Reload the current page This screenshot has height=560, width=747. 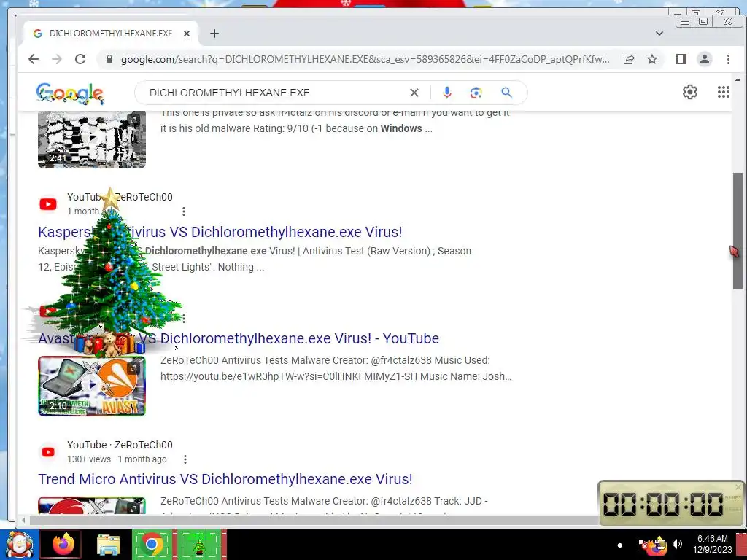click(x=80, y=59)
